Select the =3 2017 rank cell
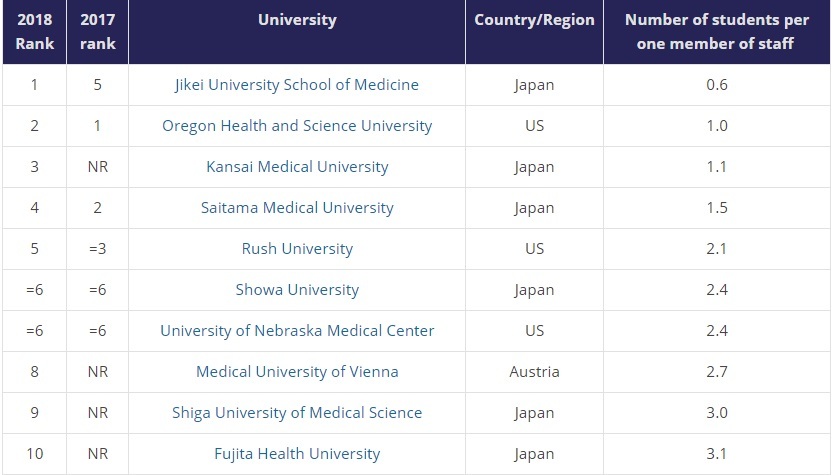Viewport: 834px width, 475px height. coord(97,249)
